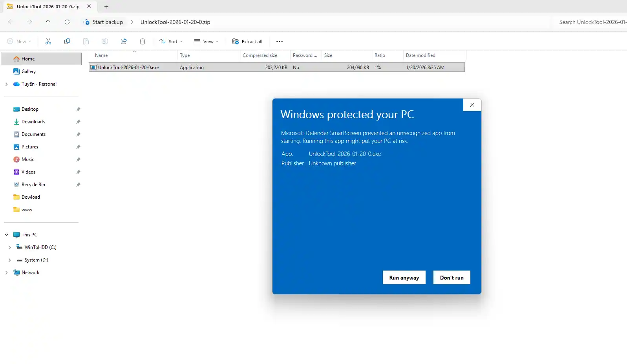The image size is (627, 364).
Task: Open Documents quick access folder
Action: coord(33,134)
